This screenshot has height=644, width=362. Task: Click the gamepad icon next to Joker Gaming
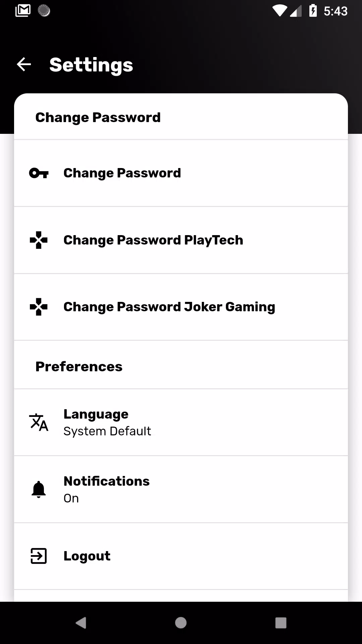[x=39, y=307]
